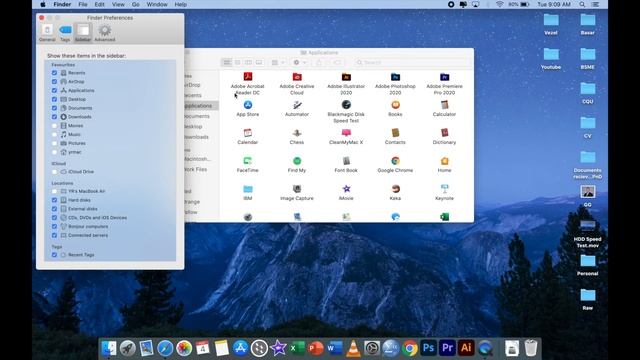Uncheck AirDrop sidebar item
The height and width of the screenshot is (360, 640).
[x=54, y=82]
